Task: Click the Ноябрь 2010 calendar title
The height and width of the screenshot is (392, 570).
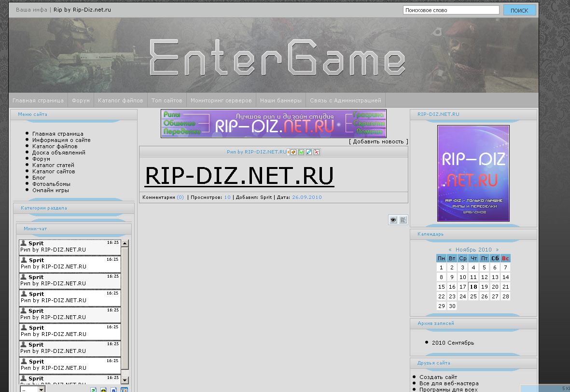Action: coord(473,250)
